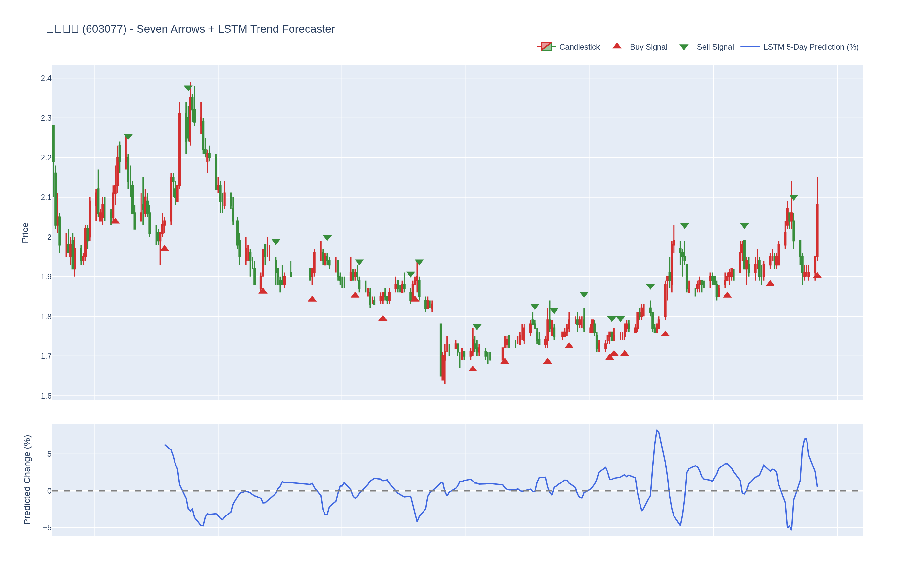Click the green Sell Signal triangle in legend
Image resolution: width=915 pixels, height=588 pixels.
[684, 47]
